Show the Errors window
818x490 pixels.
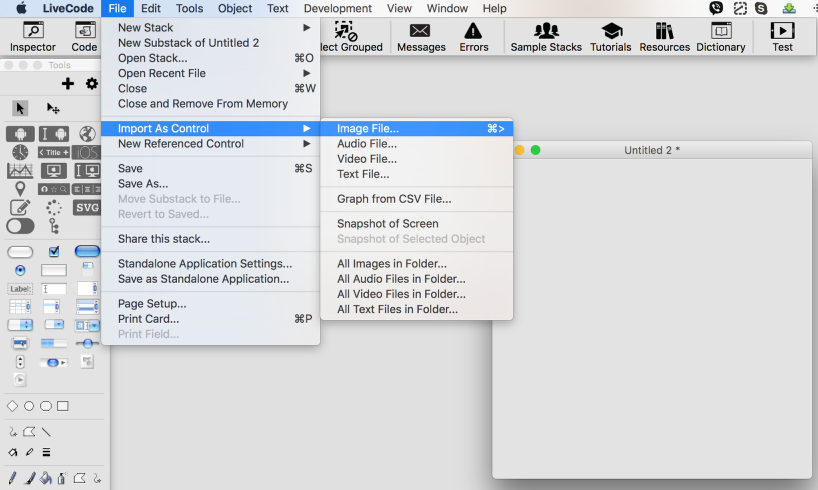click(474, 37)
